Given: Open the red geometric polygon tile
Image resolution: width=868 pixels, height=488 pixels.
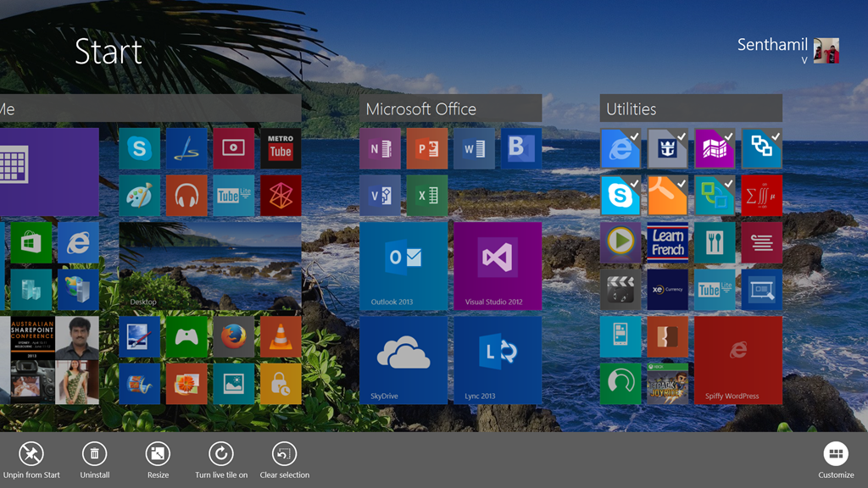Looking at the screenshot, I should (281, 196).
